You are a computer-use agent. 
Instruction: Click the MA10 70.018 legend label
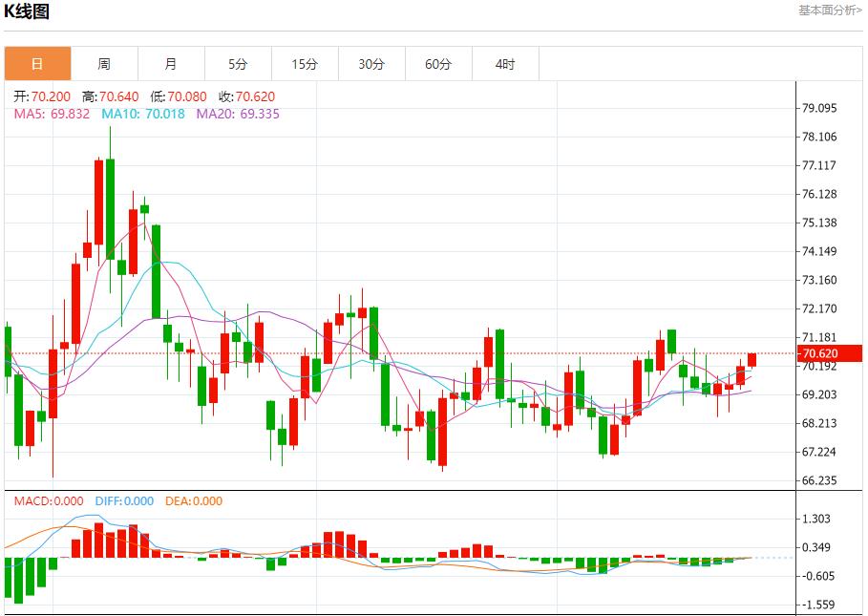pos(143,114)
